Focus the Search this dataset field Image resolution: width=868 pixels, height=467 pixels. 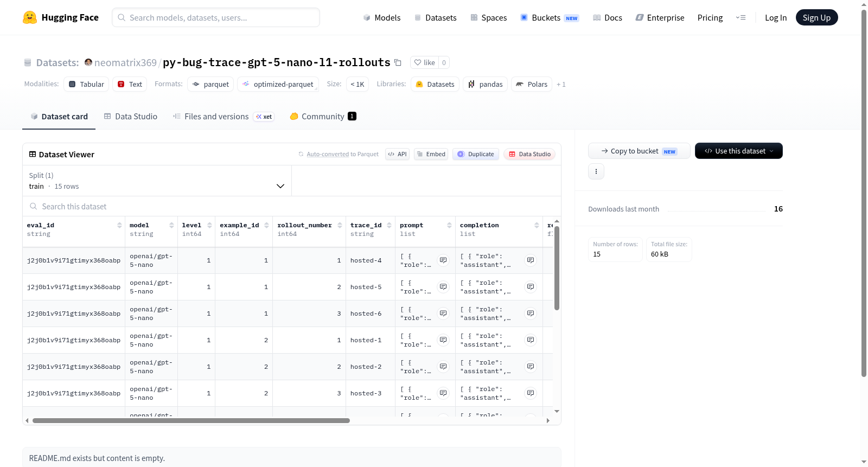pyautogui.click(x=292, y=206)
